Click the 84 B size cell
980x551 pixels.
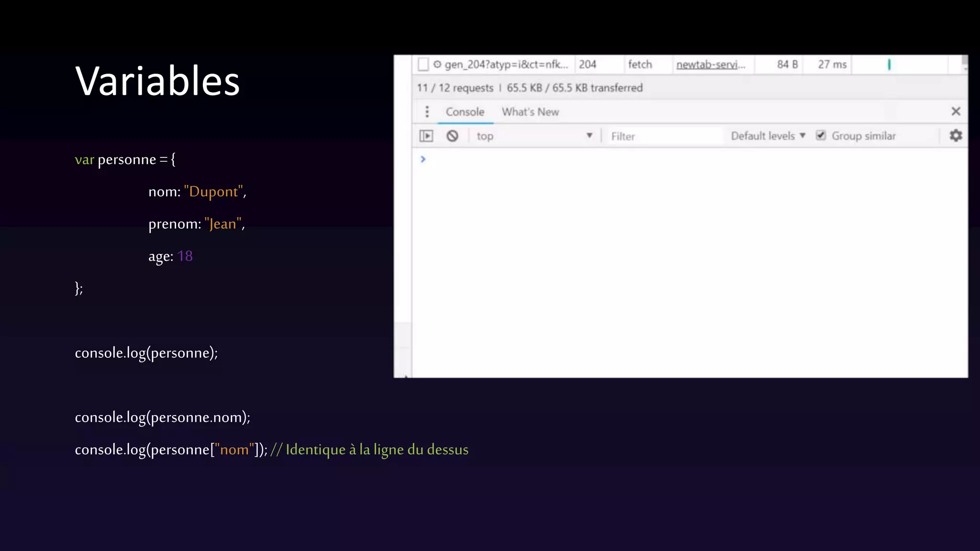[x=787, y=65]
